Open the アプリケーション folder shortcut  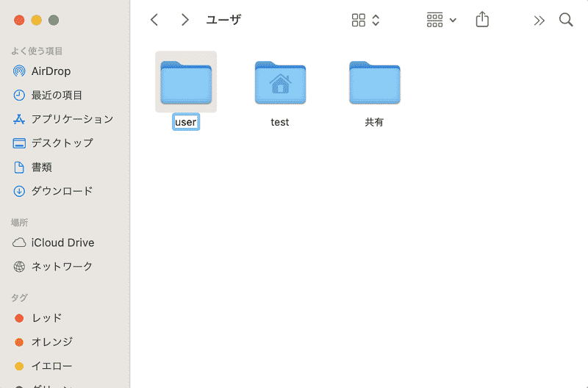62,119
